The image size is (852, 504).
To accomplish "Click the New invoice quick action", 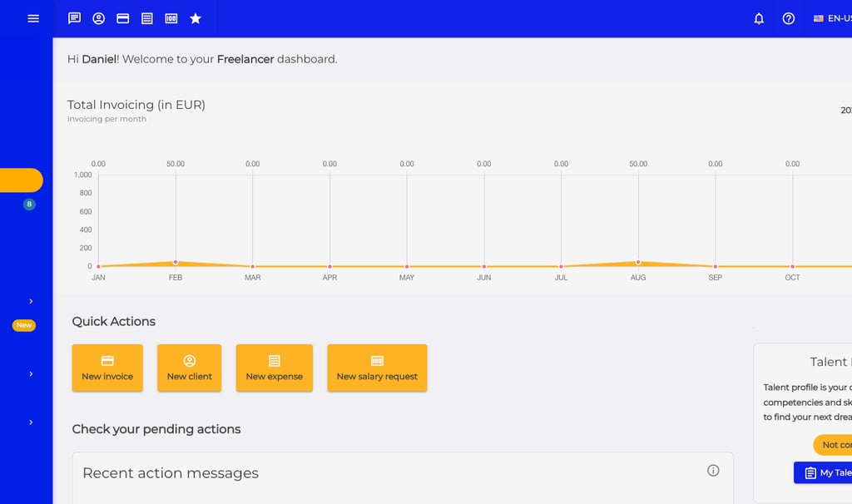I will click(107, 368).
